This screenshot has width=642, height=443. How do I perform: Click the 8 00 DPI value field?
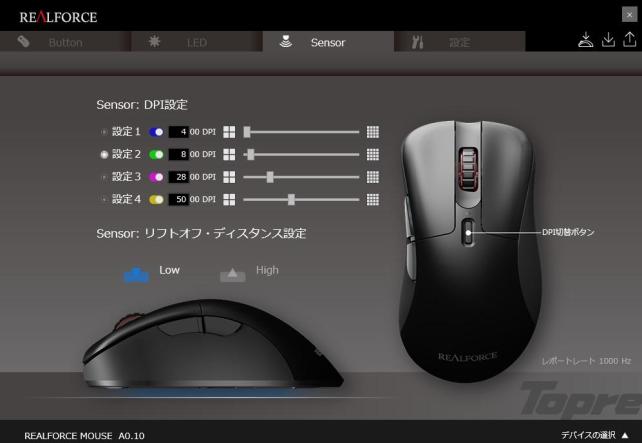pyautogui.click(x=179, y=154)
